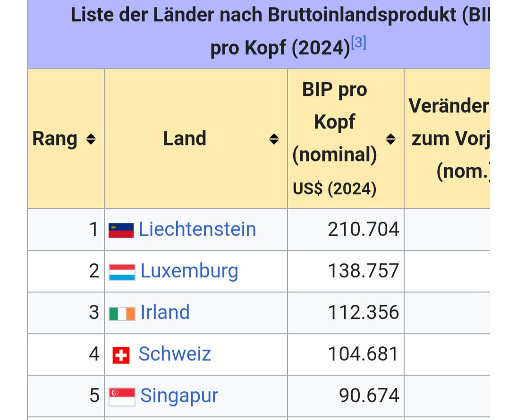The height and width of the screenshot is (420, 508).
Task: Follow footnote reference [3] in title
Action: [359, 42]
